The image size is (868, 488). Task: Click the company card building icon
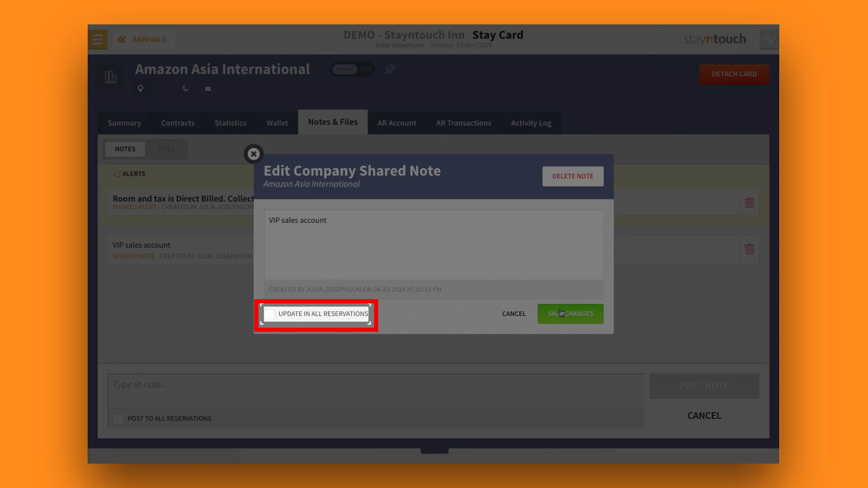pyautogui.click(x=111, y=77)
